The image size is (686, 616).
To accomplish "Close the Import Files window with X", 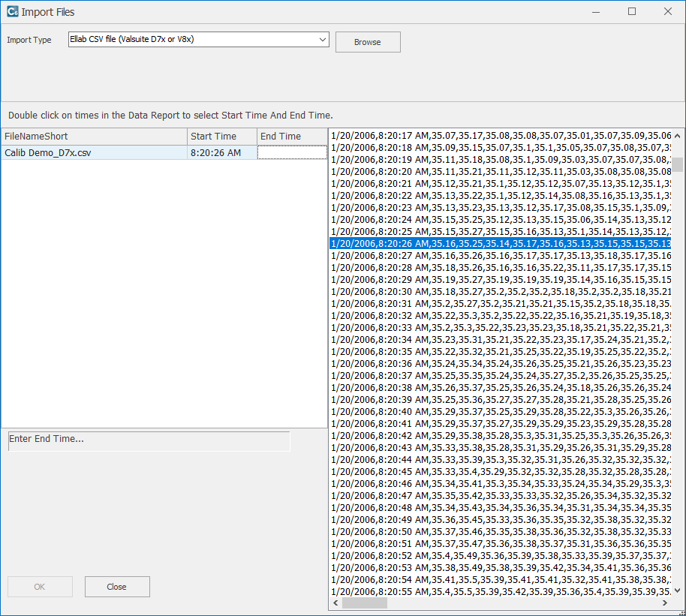I will (668, 12).
